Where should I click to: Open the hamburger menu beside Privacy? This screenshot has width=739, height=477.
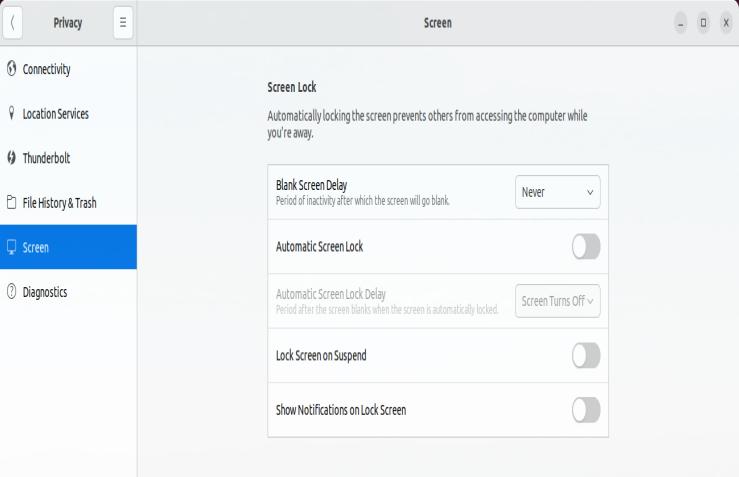(123, 23)
